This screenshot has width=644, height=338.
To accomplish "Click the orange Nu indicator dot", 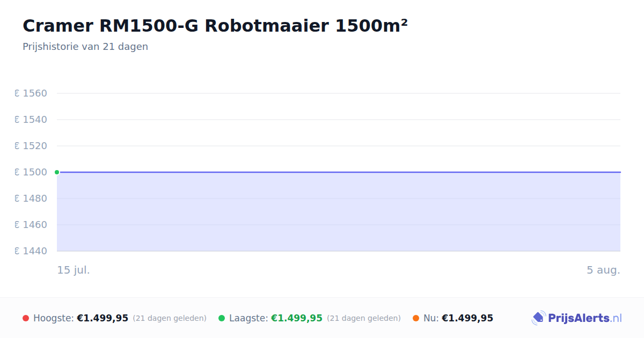I will [x=416, y=318].
